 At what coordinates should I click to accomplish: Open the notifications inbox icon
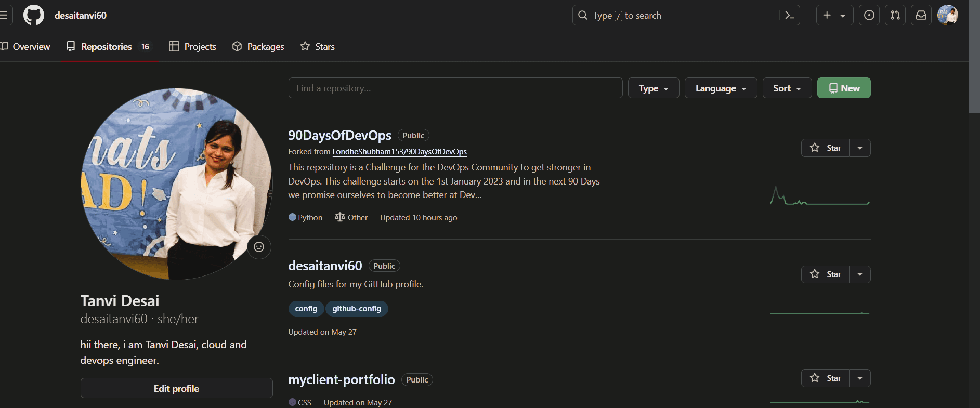(x=921, y=16)
